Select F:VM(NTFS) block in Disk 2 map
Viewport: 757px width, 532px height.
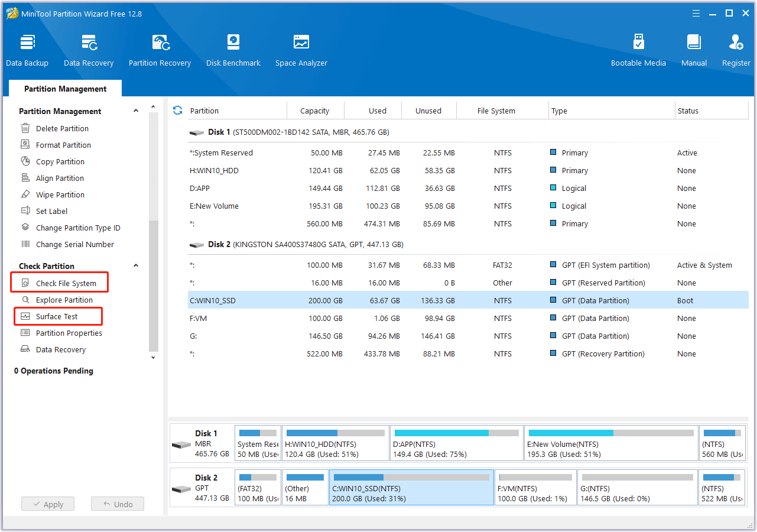[535, 487]
